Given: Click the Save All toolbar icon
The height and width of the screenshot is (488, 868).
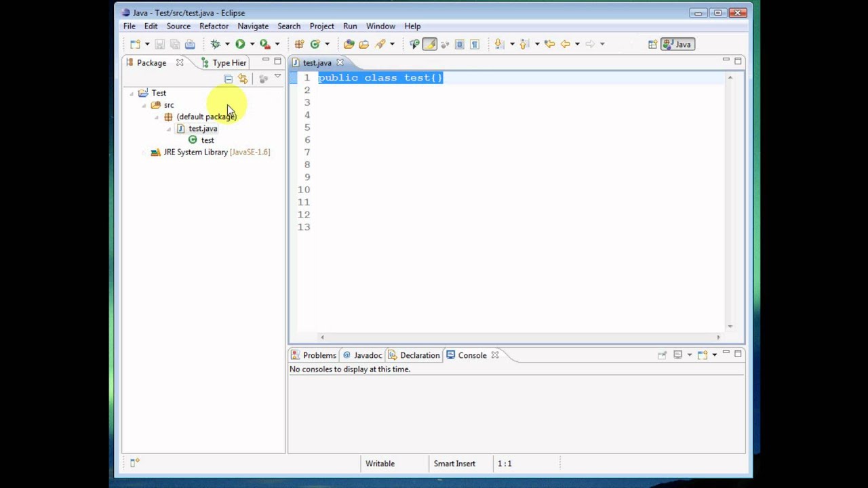Looking at the screenshot, I should point(175,44).
